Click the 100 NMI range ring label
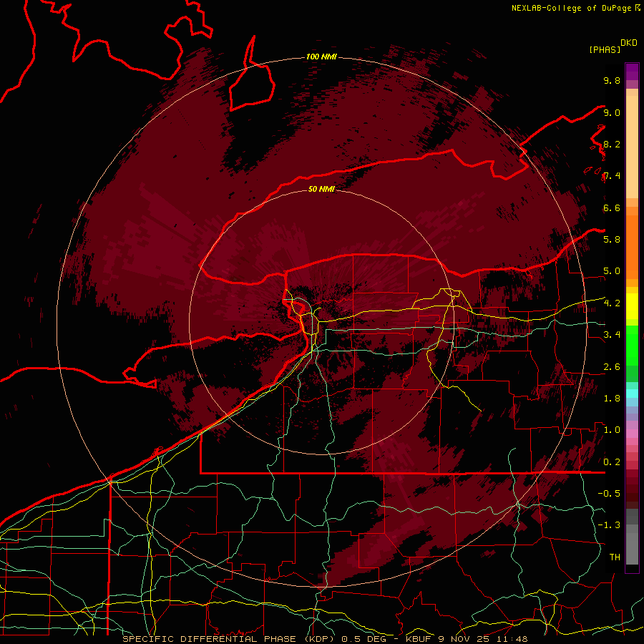 point(321,57)
